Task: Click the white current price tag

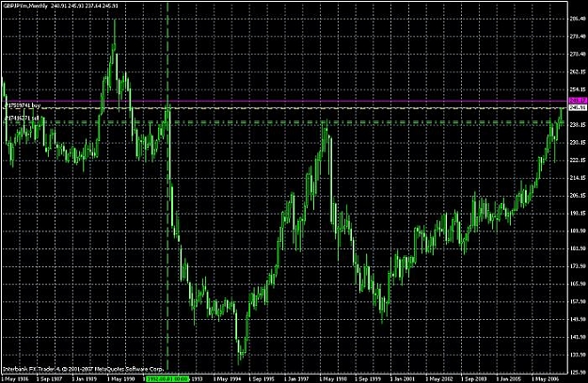Action: tap(578, 107)
